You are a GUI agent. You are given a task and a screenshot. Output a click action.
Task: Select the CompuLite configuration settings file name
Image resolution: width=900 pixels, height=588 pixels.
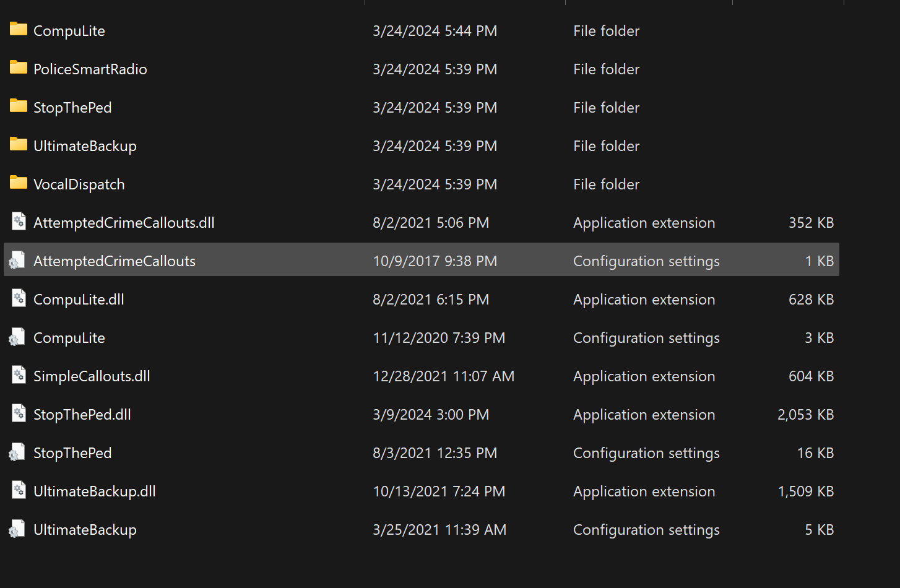coord(69,338)
